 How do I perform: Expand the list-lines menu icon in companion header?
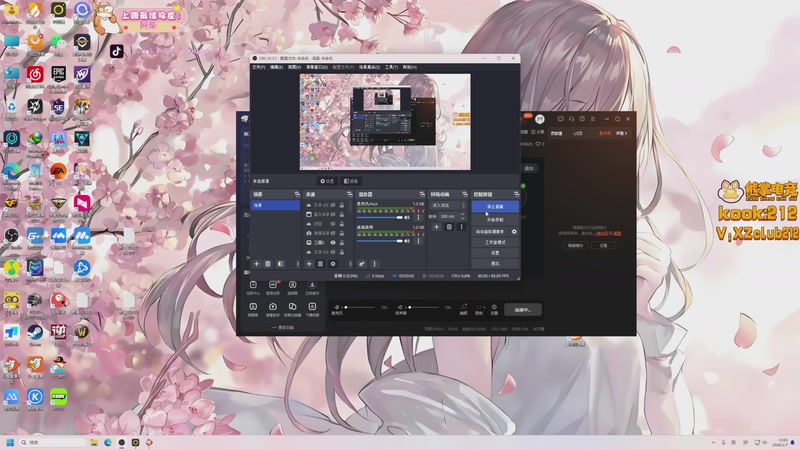coord(592,119)
